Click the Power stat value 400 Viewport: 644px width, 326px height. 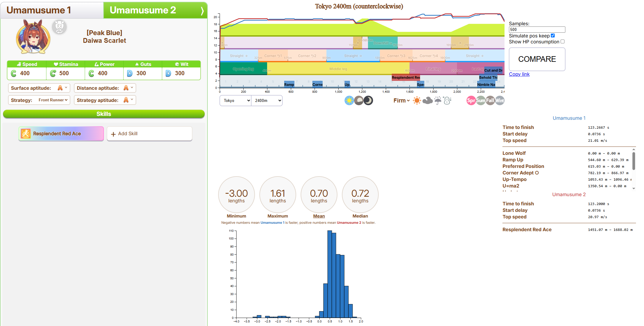click(103, 73)
